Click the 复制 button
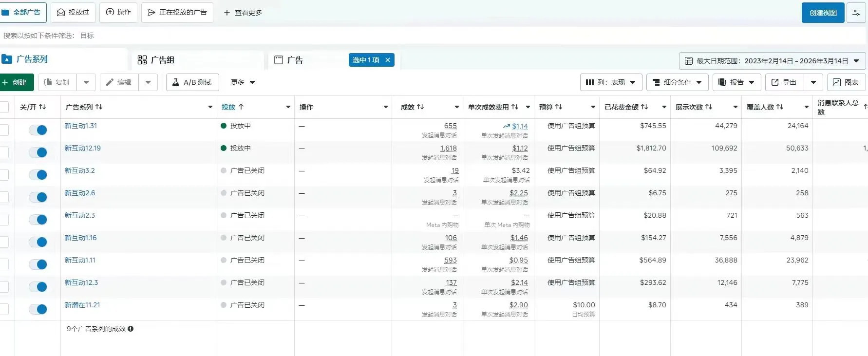 point(57,82)
